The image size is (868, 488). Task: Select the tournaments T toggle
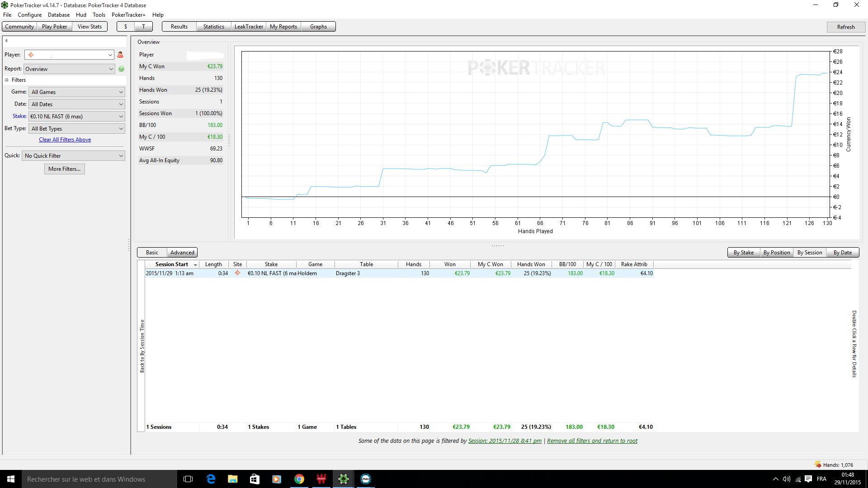point(143,27)
